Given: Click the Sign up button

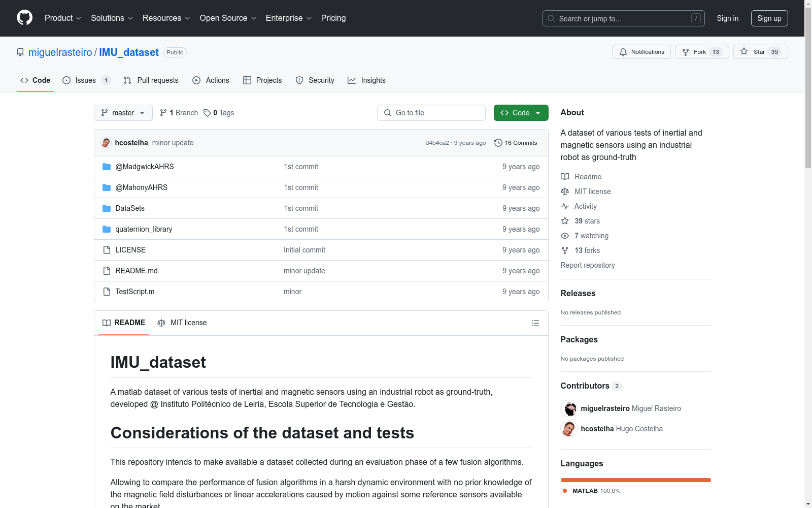Looking at the screenshot, I should (769, 18).
